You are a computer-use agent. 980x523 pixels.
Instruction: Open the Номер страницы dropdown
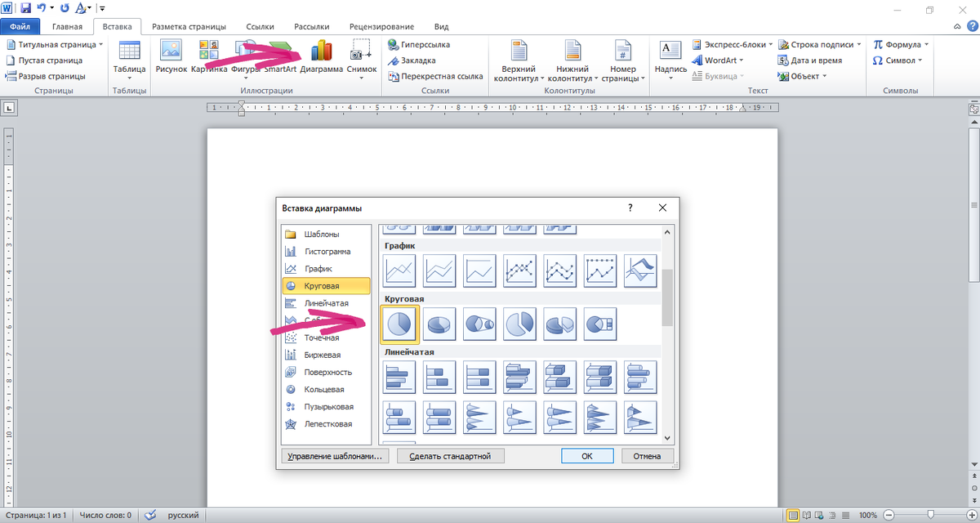pyautogui.click(x=623, y=60)
